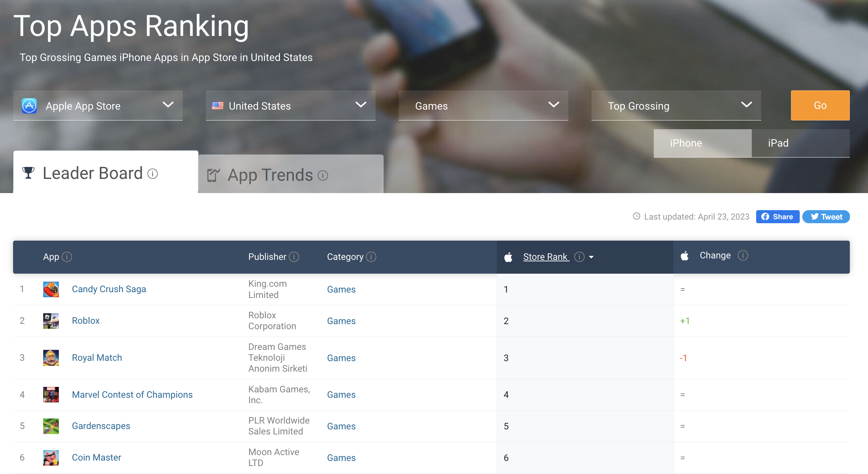The height and width of the screenshot is (474, 868).
Task: Expand the Top Grossing chart dropdown
Action: pyautogui.click(x=676, y=106)
